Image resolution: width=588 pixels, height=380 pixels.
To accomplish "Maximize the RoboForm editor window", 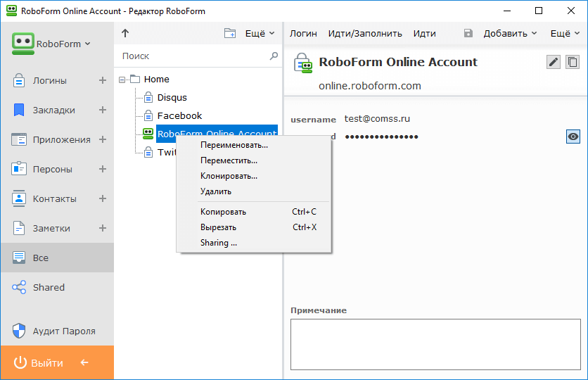I will (539, 11).
